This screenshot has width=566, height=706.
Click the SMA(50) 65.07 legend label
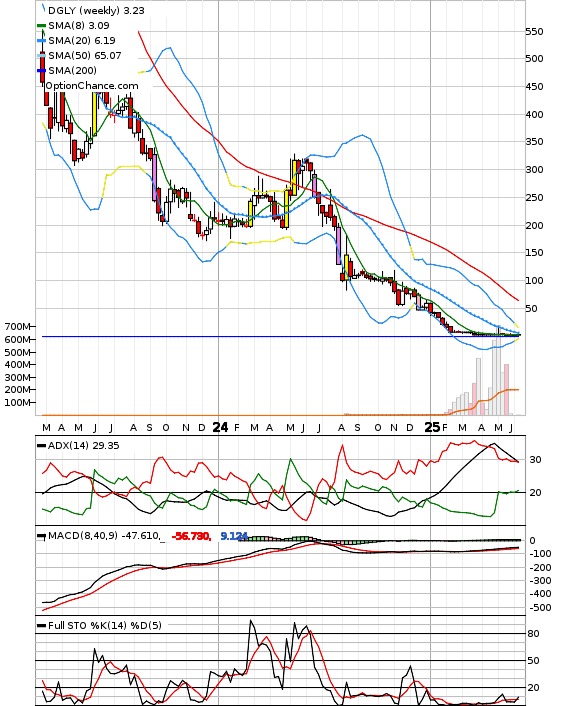(85, 55)
